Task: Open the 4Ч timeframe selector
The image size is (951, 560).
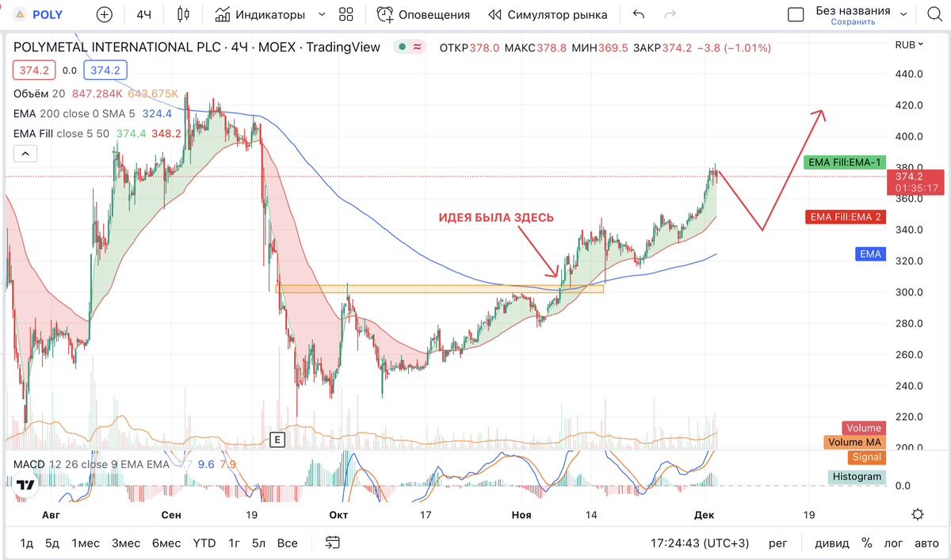Action: (143, 15)
